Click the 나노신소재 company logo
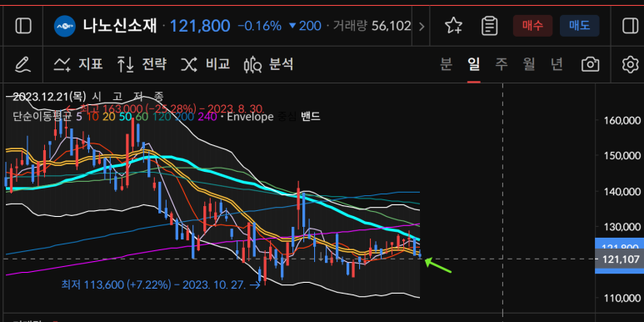The height and width of the screenshot is (322, 644). coord(64,27)
